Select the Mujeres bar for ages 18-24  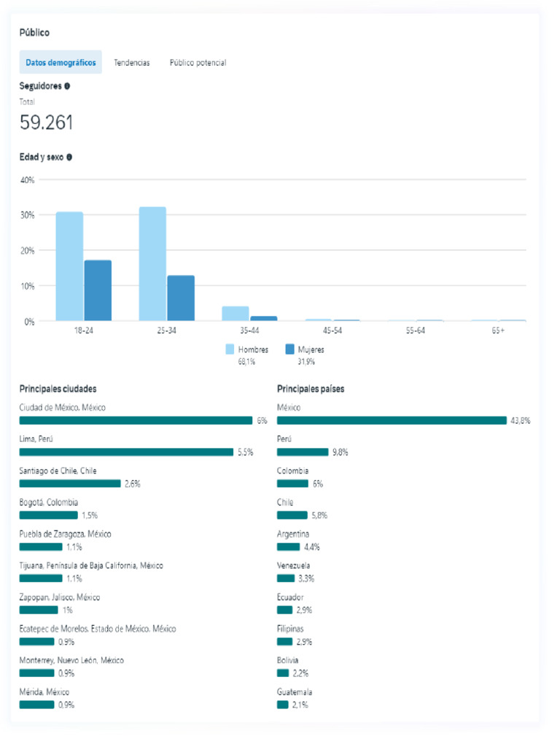98,290
